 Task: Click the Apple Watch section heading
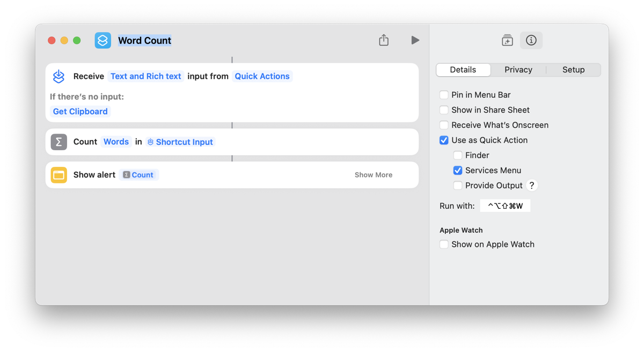461,230
